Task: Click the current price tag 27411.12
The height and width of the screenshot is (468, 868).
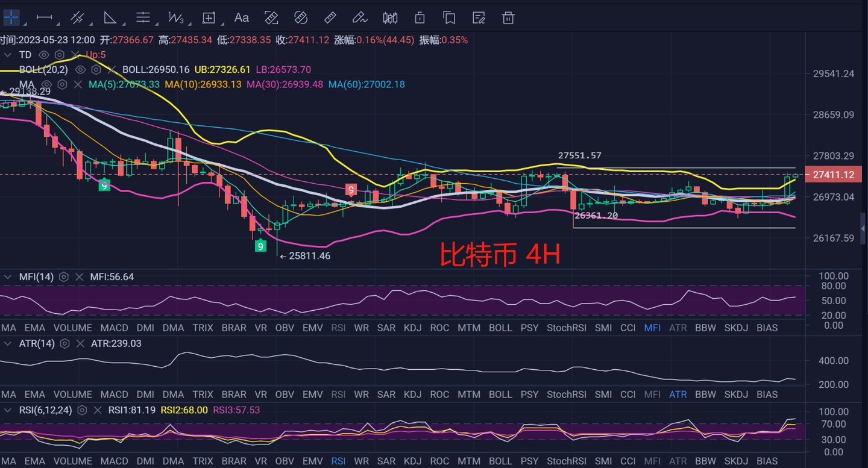Action: 833,175
